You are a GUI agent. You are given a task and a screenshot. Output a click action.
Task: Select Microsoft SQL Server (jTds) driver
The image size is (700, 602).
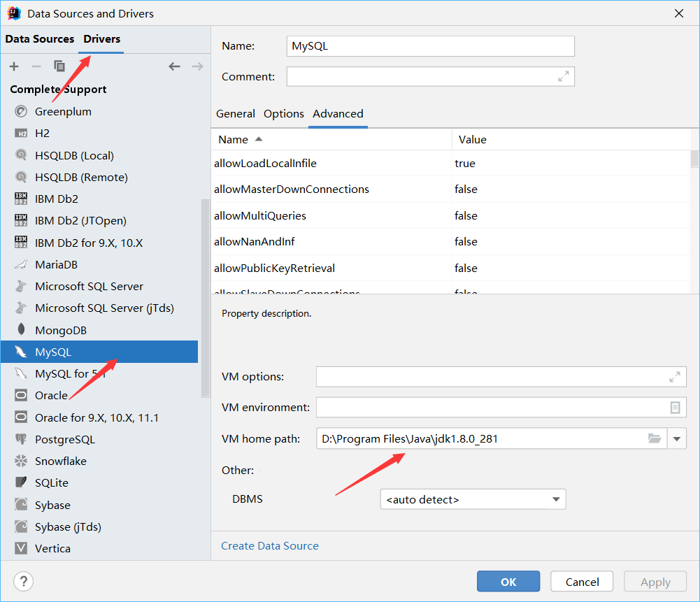99,308
